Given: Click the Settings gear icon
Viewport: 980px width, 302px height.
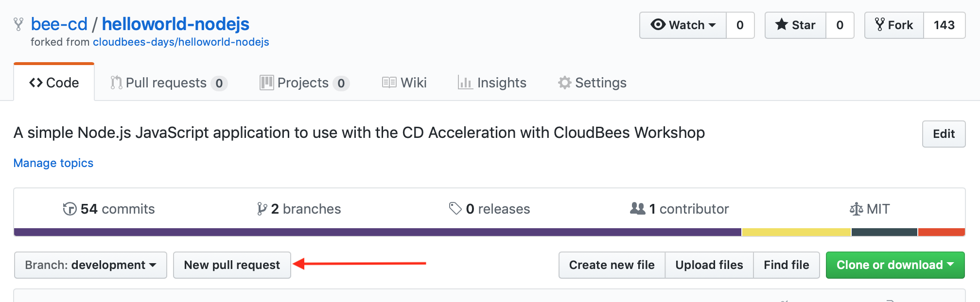Looking at the screenshot, I should [564, 83].
